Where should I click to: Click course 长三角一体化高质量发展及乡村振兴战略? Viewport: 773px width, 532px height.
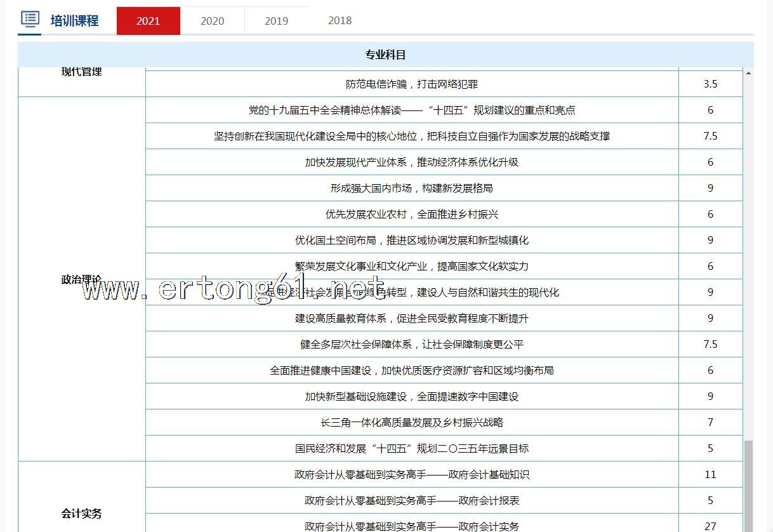[x=411, y=422]
